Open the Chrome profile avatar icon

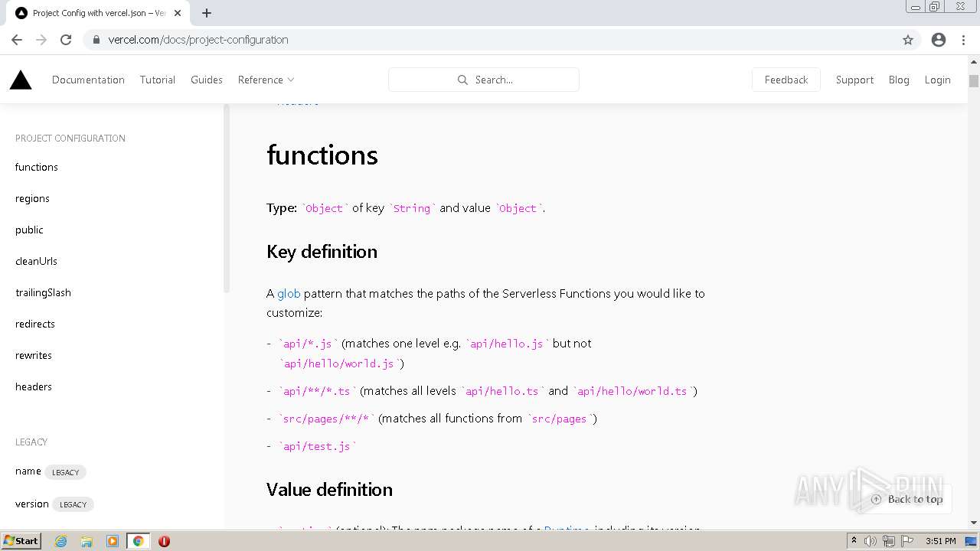tap(939, 40)
